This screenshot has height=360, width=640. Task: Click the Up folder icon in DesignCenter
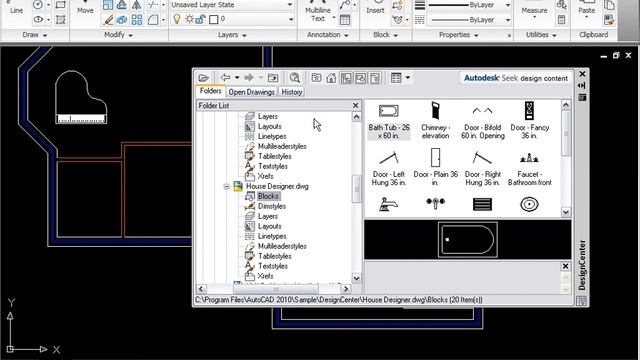tap(273, 78)
